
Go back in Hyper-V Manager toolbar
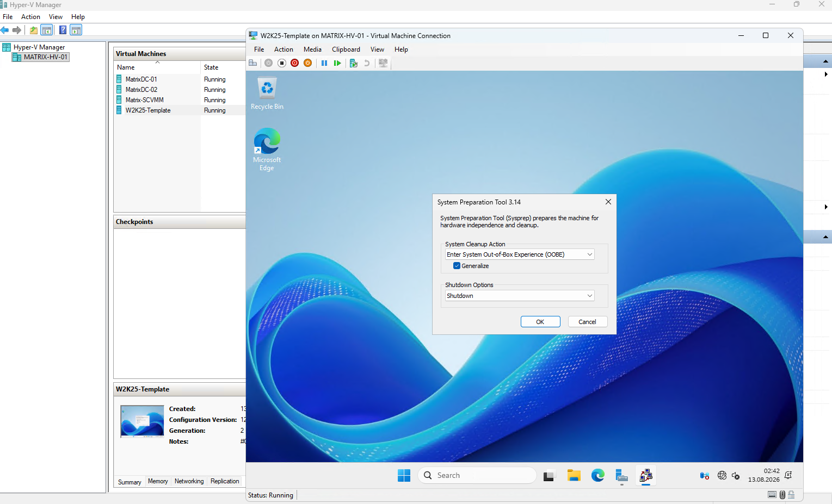pos(5,30)
